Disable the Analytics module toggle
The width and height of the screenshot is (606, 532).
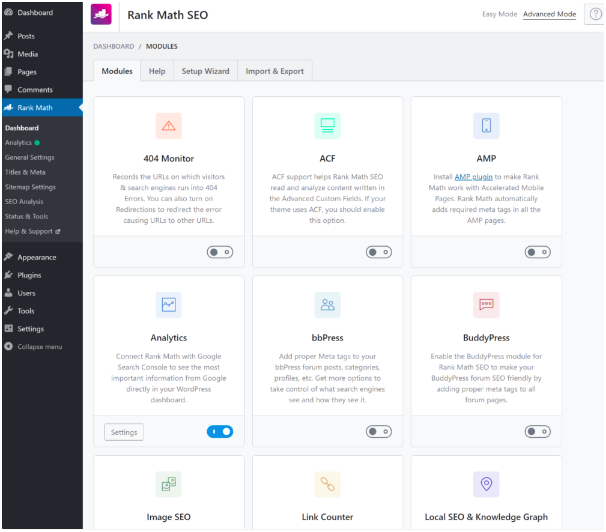pos(220,432)
